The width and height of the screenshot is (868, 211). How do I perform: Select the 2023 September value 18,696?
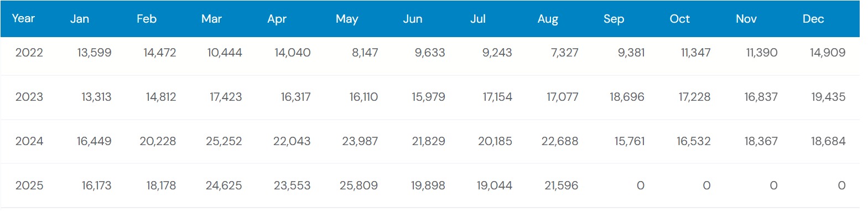pos(627,97)
